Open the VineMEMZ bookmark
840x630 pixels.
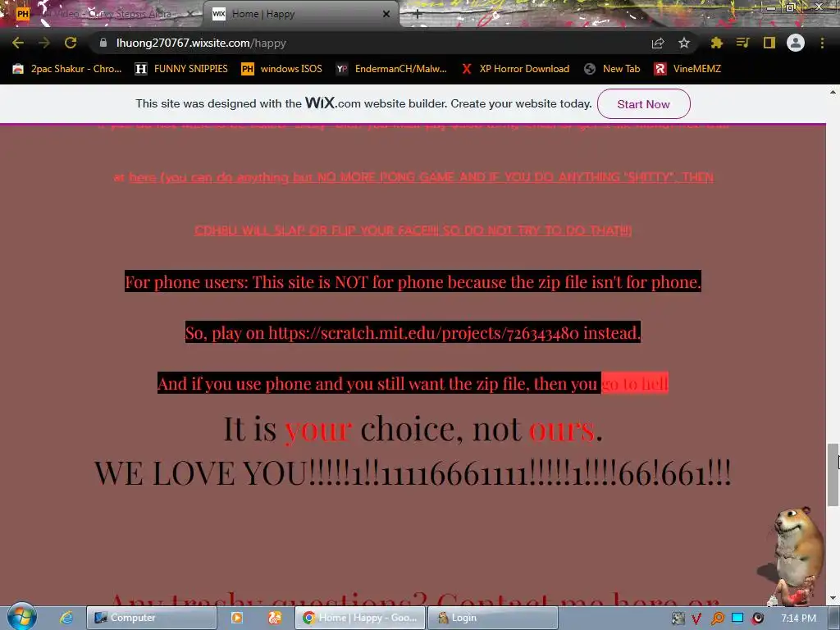coord(688,69)
